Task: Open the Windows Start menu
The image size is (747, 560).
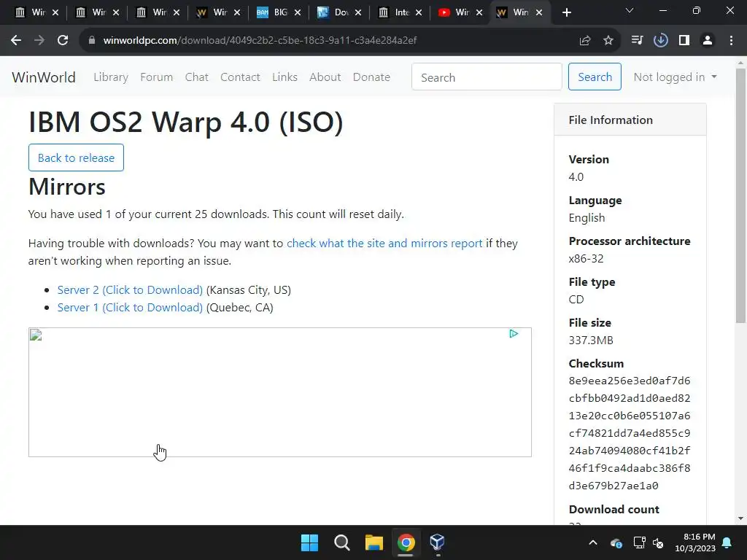Action: 309,542
